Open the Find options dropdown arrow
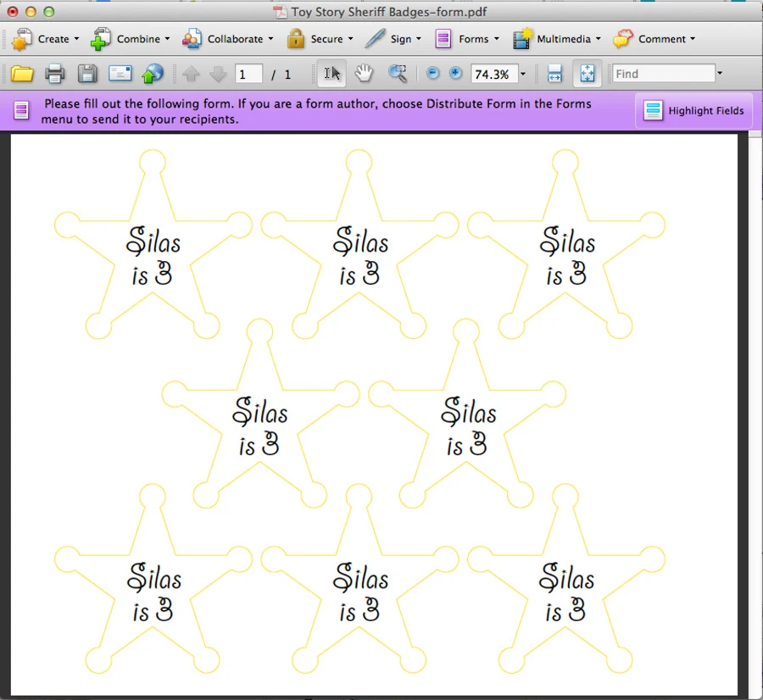The width and height of the screenshot is (763, 700). click(720, 74)
